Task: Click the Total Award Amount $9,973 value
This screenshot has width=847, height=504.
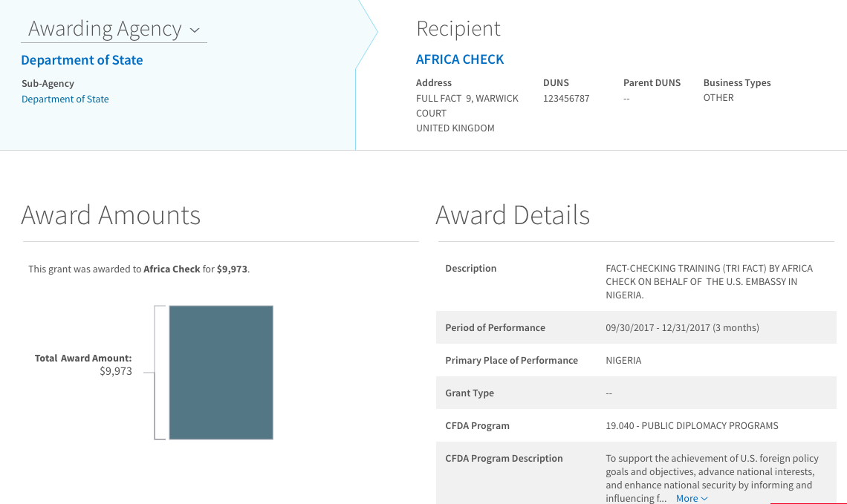Action: point(116,371)
